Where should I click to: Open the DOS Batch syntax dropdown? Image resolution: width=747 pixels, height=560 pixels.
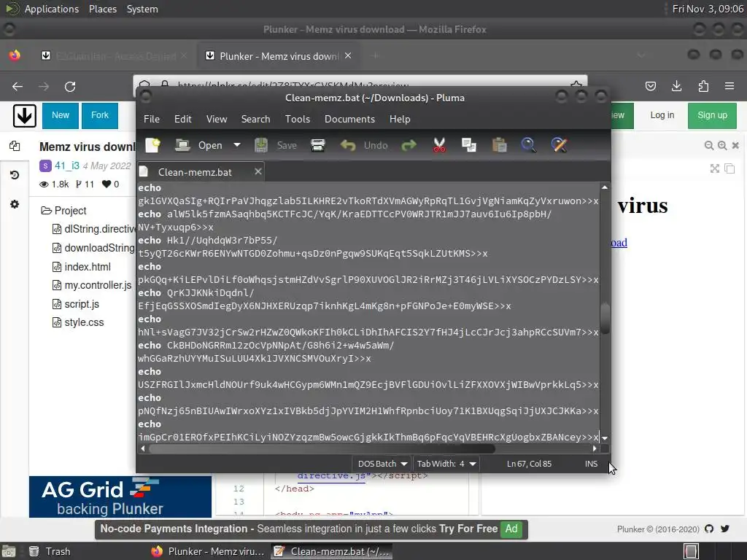tap(382, 464)
